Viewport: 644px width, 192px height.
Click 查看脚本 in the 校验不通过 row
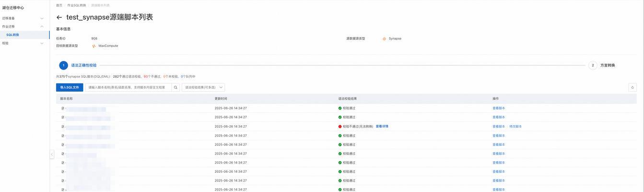click(x=499, y=126)
